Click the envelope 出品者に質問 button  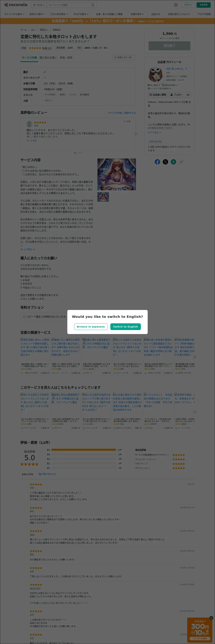tap(158, 95)
